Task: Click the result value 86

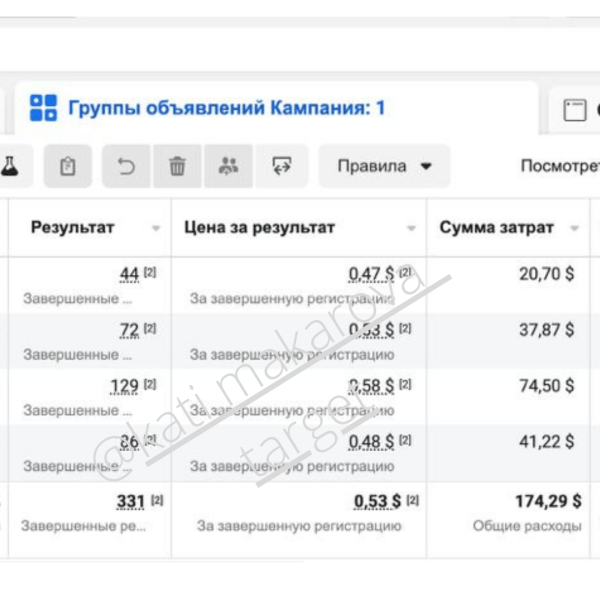Action: click(x=129, y=442)
